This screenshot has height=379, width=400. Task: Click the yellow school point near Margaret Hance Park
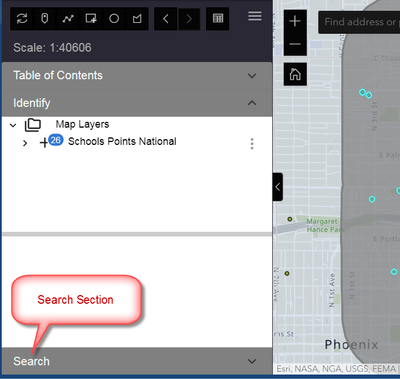[x=290, y=219]
